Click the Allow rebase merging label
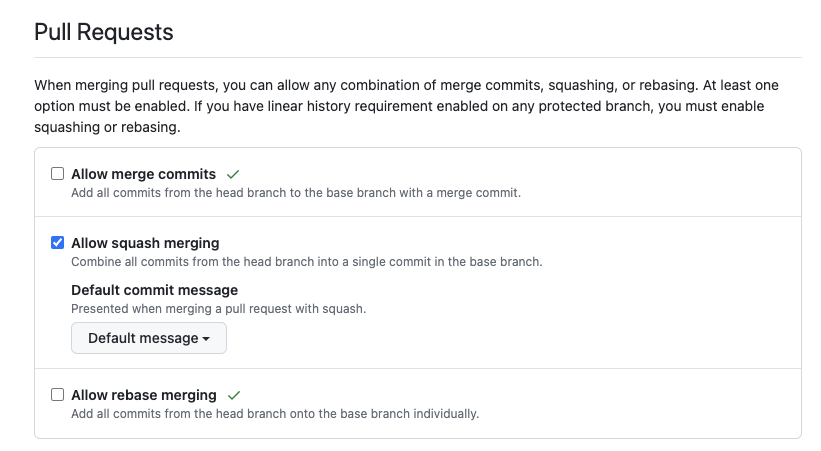The width and height of the screenshot is (821, 451). tap(143, 395)
